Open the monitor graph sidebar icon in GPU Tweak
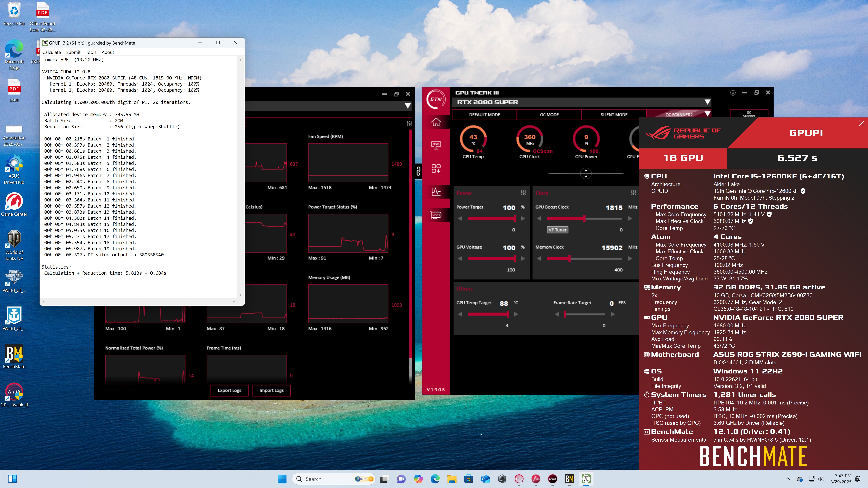Image resolution: width=868 pixels, height=488 pixels. point(436,192)
